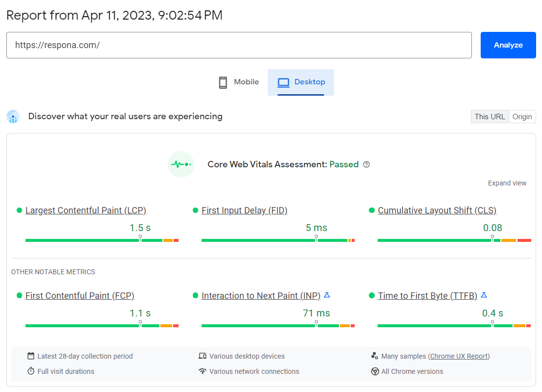The height and width of the screenshot is (392, 542).
Task: Click the help icon beside Passed
Action: click(366, 164)
